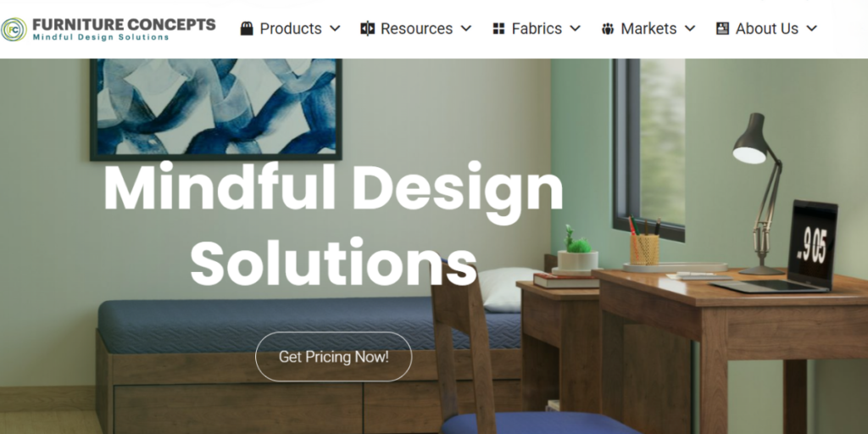Select the Markets menu label

648,29
